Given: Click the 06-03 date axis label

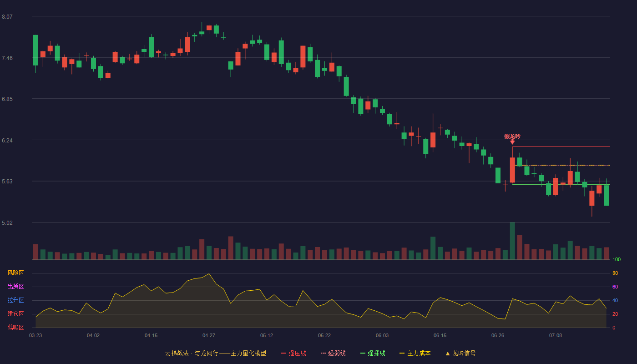Looking at the screenshot, I should click(382, 335).
